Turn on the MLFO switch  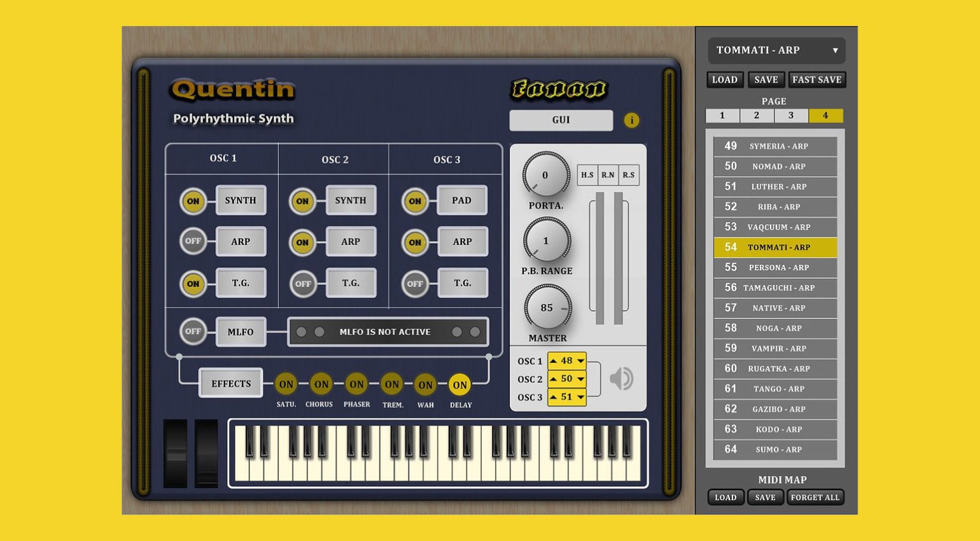coord(193,332)
